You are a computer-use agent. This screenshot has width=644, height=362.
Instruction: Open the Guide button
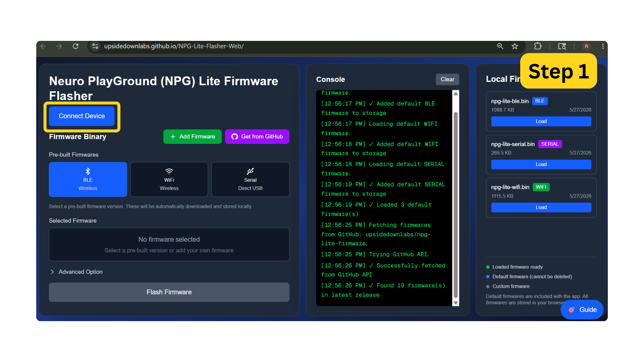click(582, 310)
